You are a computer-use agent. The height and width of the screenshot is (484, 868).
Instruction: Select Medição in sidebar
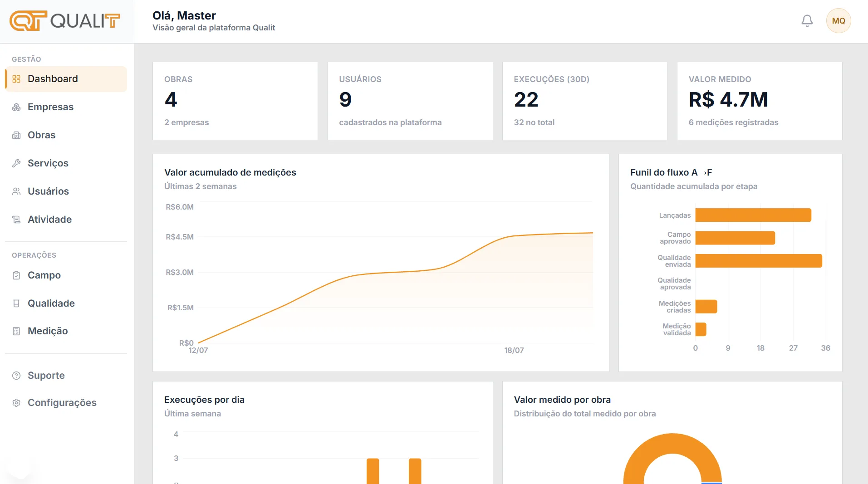(66, 331)
